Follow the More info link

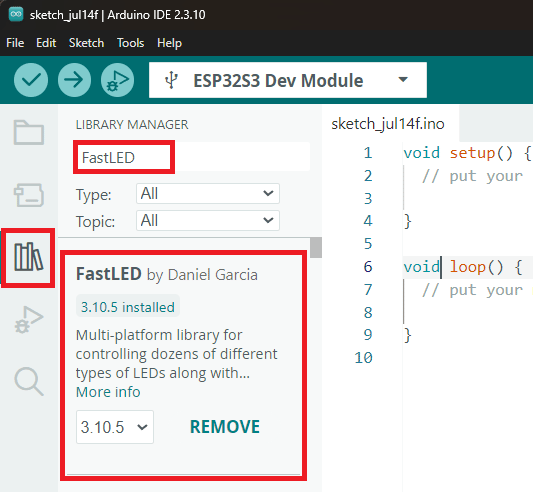108,392
